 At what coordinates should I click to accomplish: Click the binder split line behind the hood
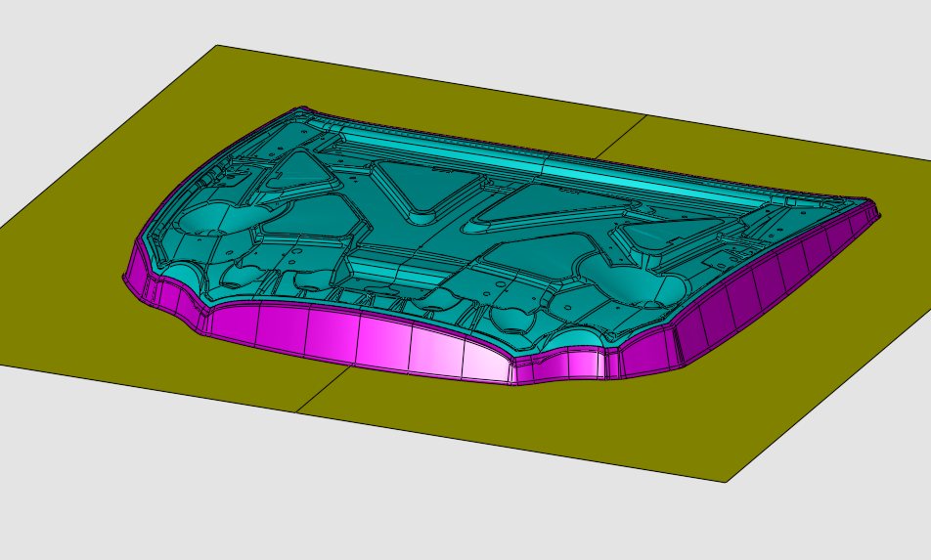pyautogui.click(x=621, y=135)
